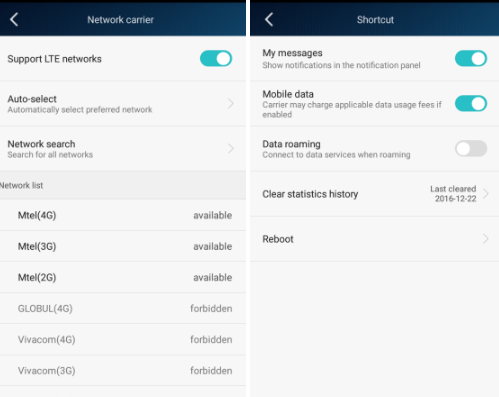Select Mtel(3G) network
Image resolution: width=499 pixels, height=397 pixels.
pyautogui.click(x=123, y=246)
